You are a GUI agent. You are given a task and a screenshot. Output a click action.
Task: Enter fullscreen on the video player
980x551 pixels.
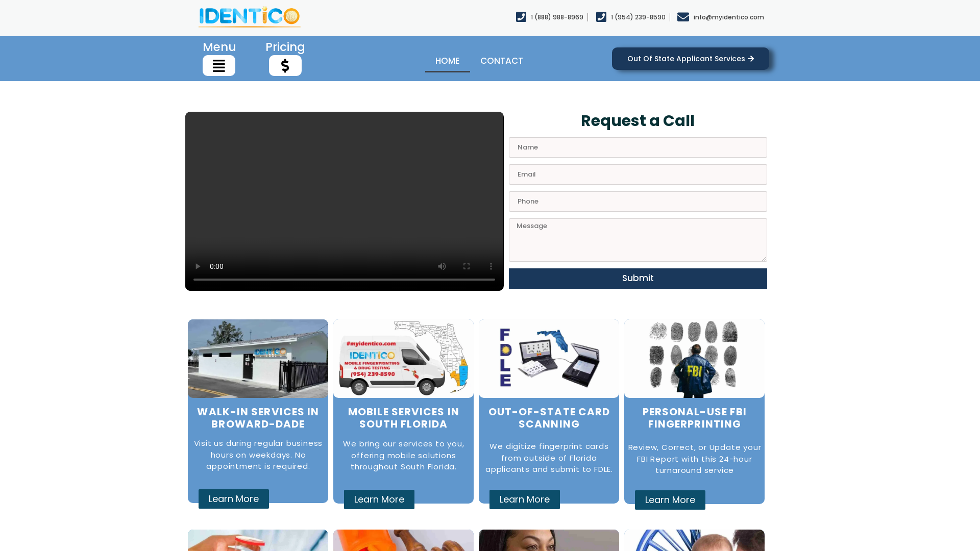467,266
